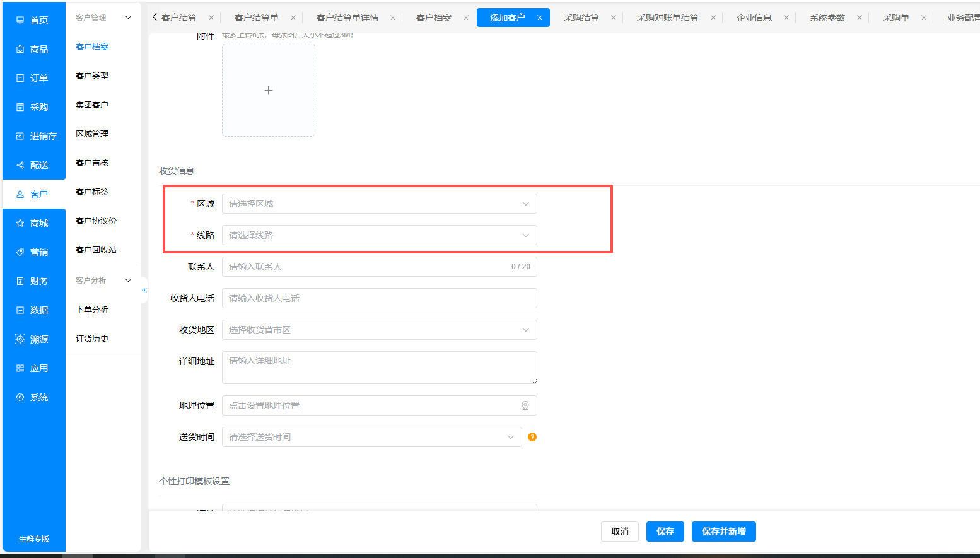Image resolution: width=980 pixels, height=558 pixels.
Task: Switch to the 客户档案 tab
Action: 434,18
